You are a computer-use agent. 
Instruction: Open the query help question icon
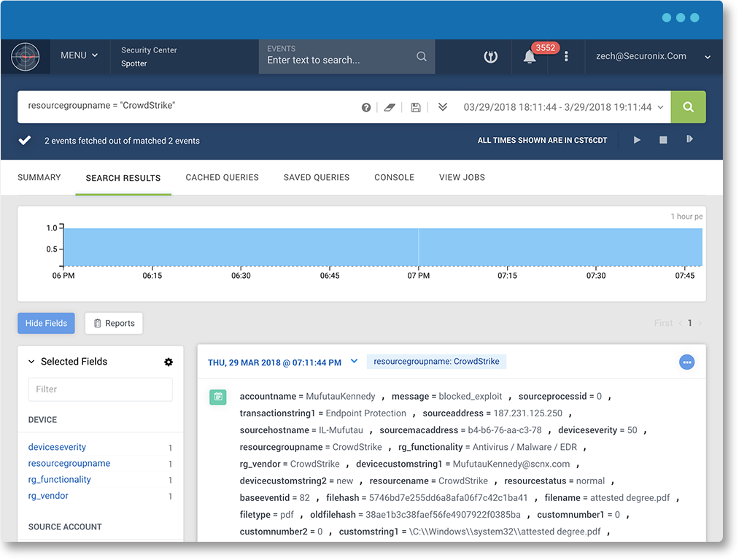(x=366, y=107)
